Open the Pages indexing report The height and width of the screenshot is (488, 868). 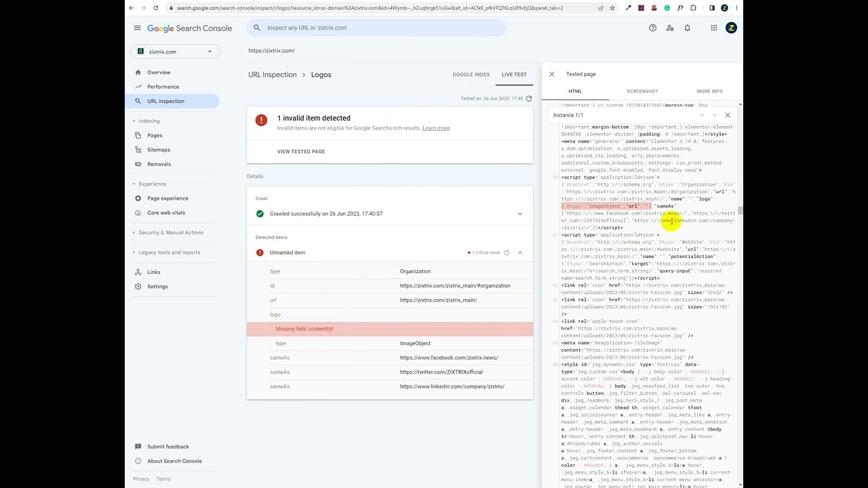coord(155,136)
